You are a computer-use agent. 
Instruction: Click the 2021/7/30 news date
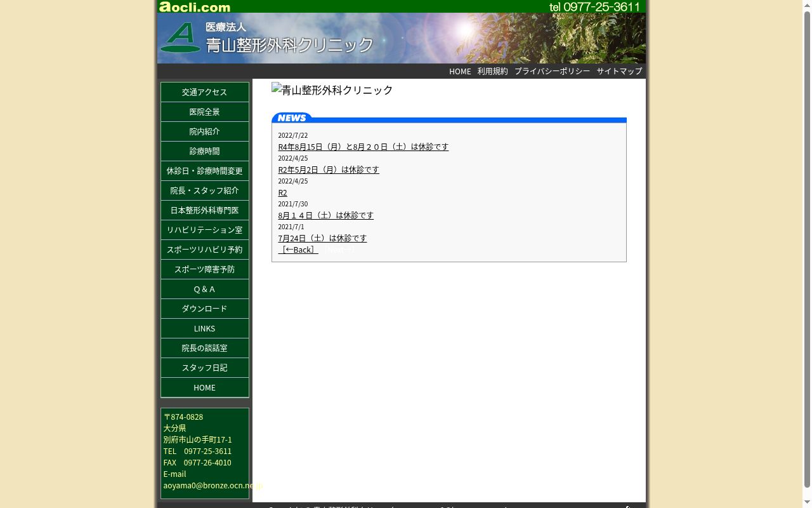(x=292, y=204)
